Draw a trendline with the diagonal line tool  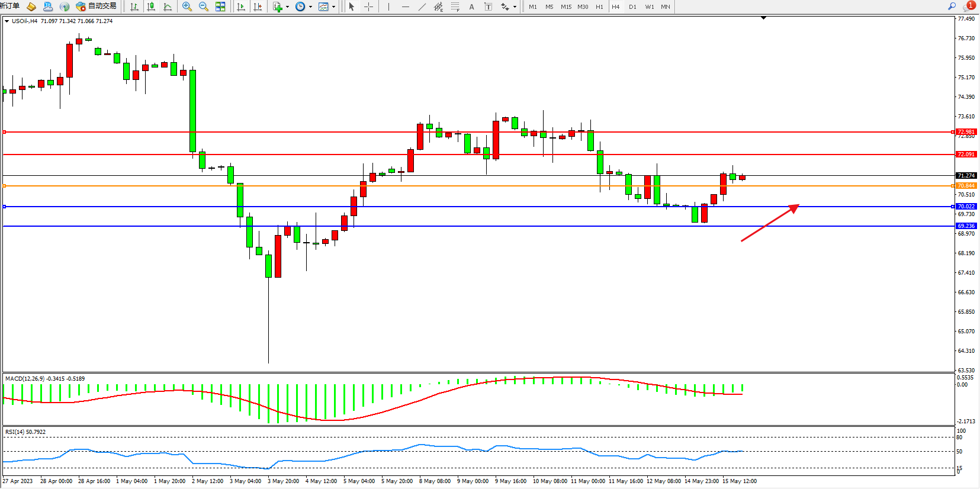tap(422, 7)
